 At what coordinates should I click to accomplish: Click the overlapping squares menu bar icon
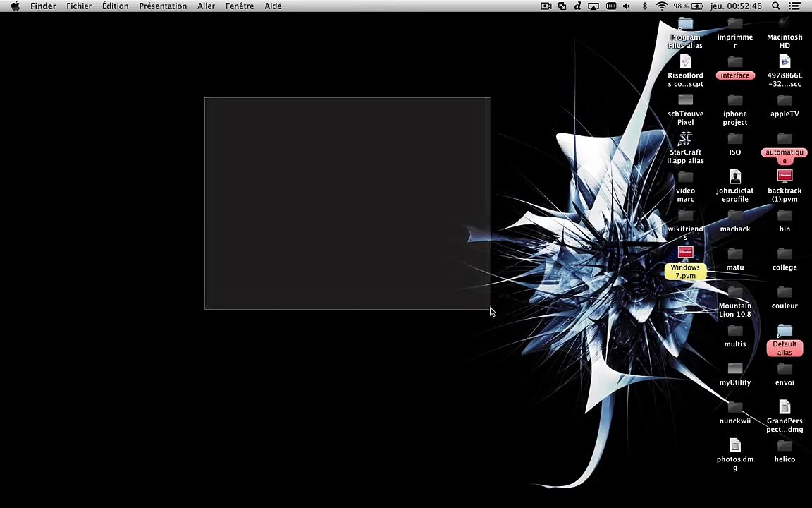click(x=562, y=6)
